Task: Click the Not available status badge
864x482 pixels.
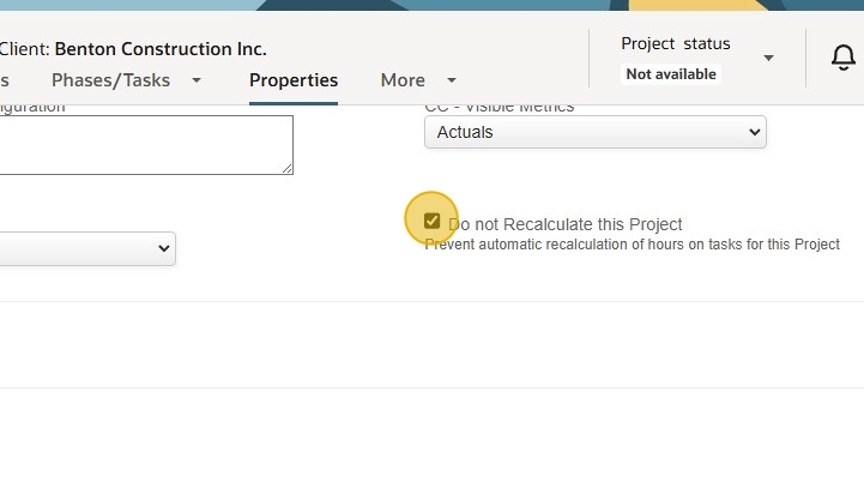Action: (x=671, y=74)
